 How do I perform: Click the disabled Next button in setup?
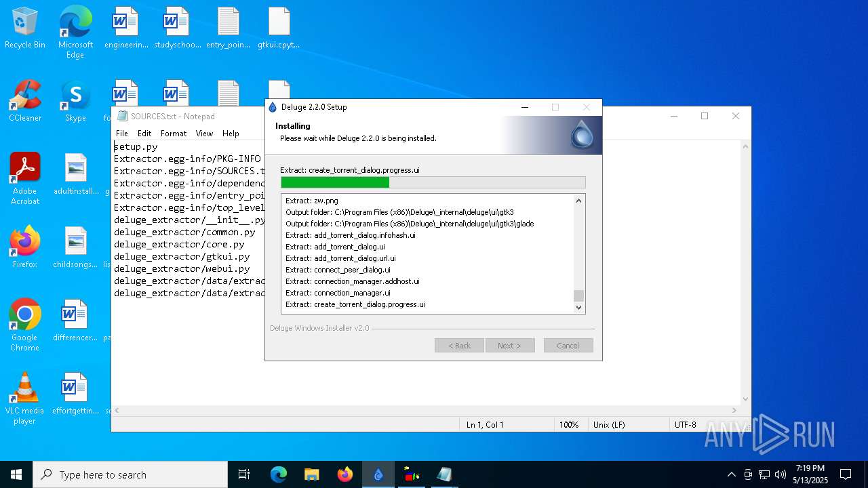point(510,346)
